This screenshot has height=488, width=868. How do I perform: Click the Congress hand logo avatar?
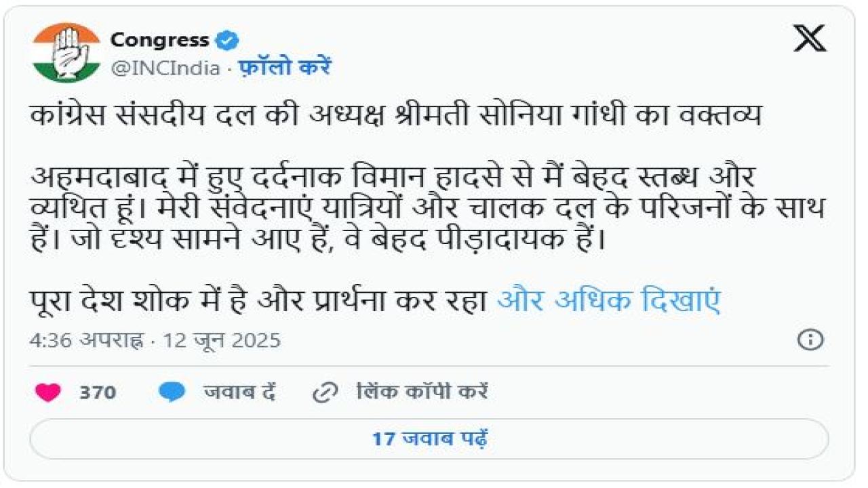click(66, 52)
